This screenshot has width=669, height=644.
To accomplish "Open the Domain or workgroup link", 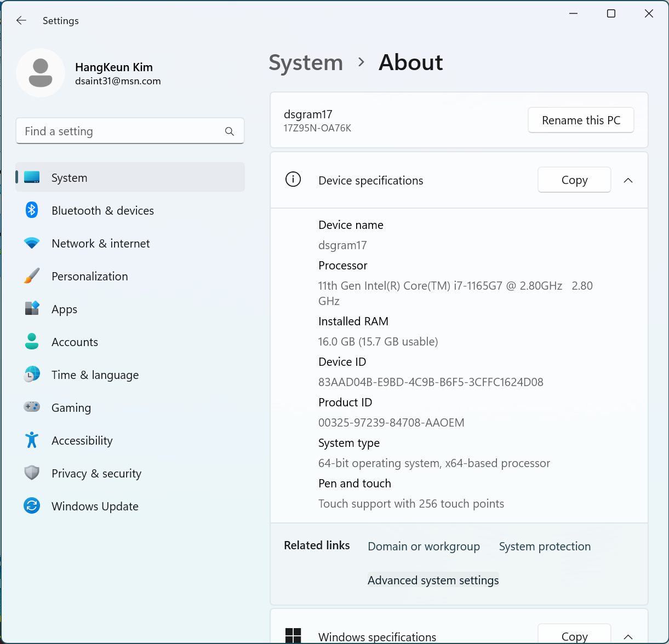I will [x=424, y=547].
